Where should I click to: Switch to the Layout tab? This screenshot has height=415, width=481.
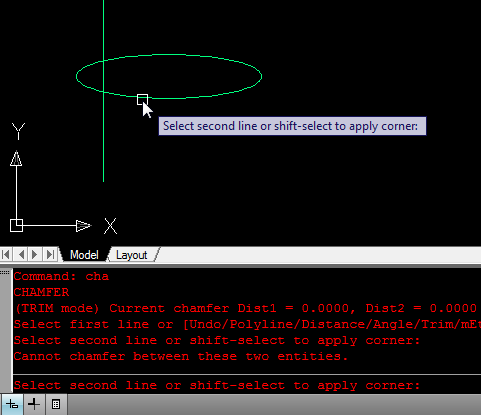point(131,255)
